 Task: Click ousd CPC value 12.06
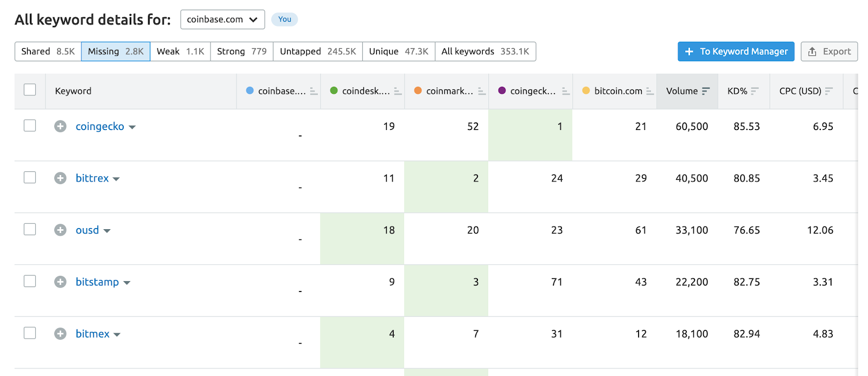tap(820, 230)
